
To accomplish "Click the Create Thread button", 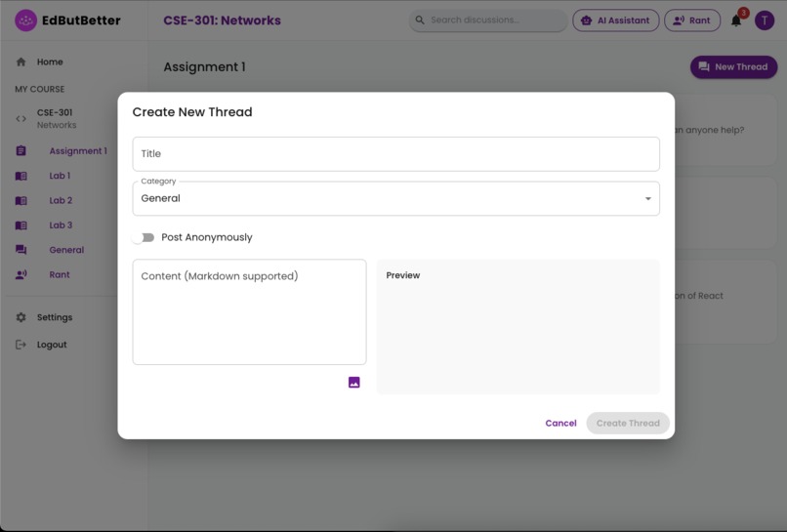I will coord(628,423).
